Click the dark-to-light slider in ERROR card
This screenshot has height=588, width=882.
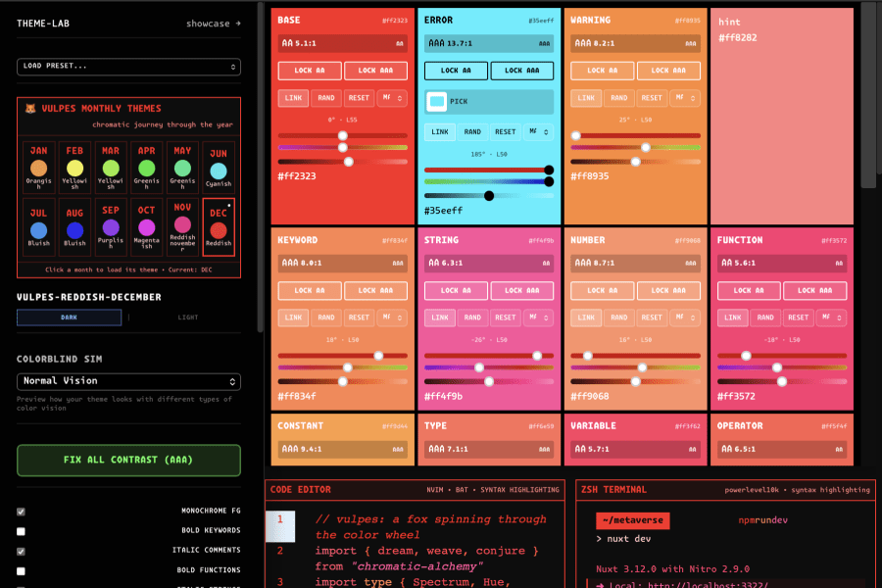489,196
